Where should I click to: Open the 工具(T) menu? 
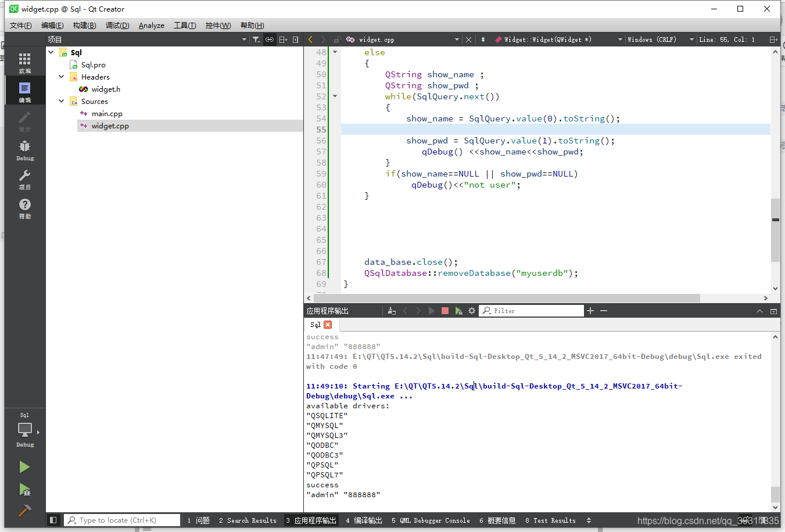(x=185, y=26)
